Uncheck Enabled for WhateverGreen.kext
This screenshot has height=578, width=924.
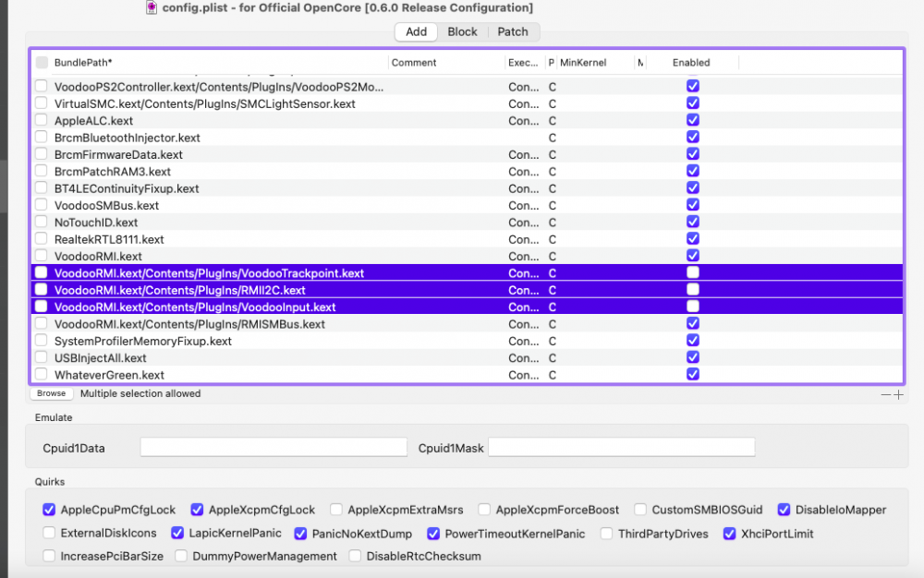coord(693,375)
